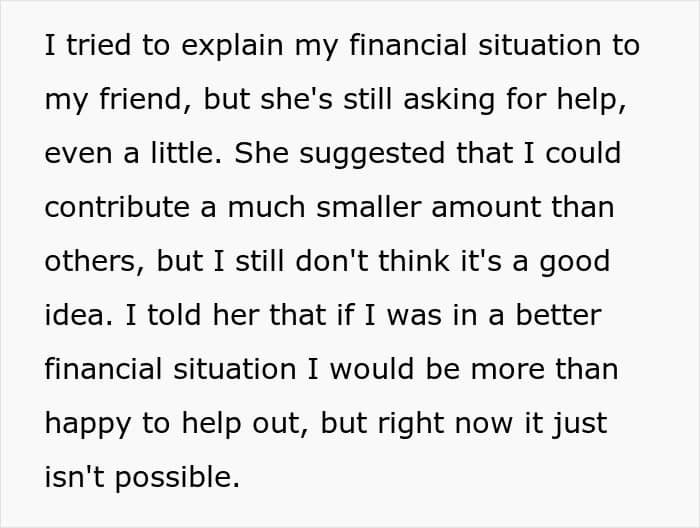Click the word "help," ending the second line
The height and width of the screenshot is (528, 700).
(x=592, y=100)
